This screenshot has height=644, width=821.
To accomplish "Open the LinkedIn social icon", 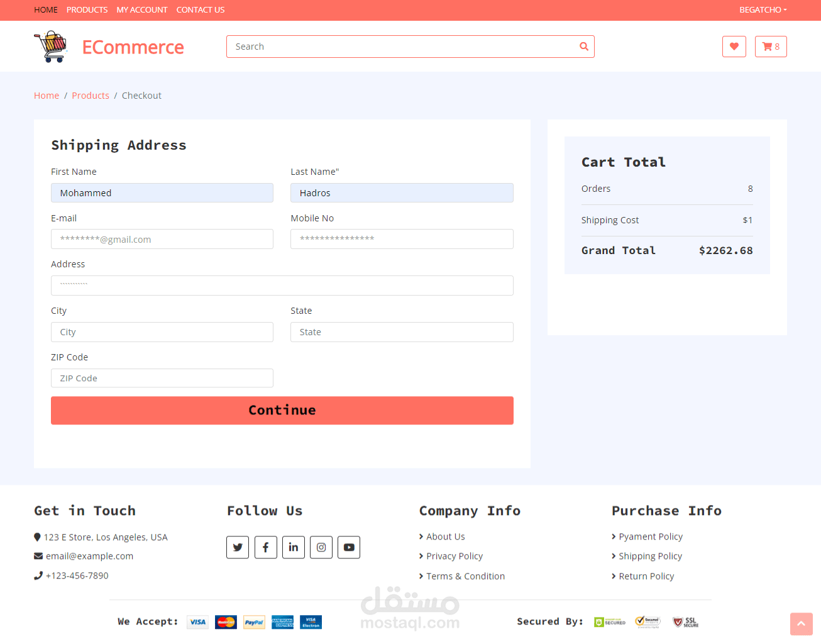I will point(294,547).
